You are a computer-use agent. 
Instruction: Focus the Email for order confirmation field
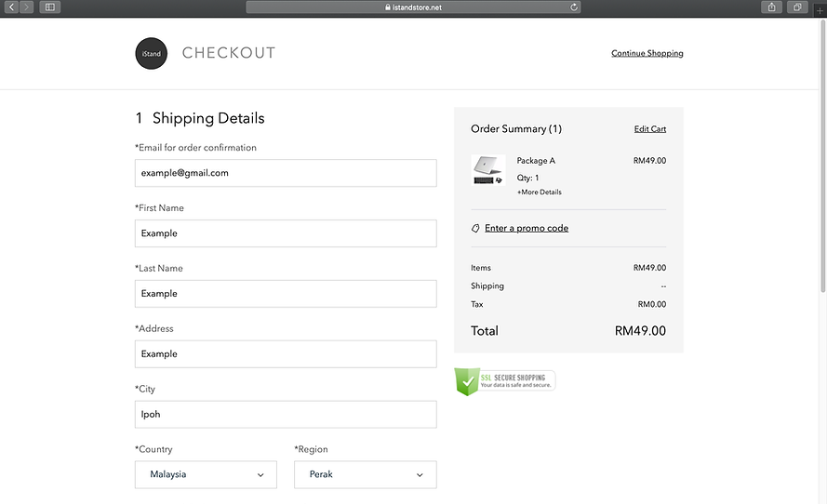coord(286,173)
